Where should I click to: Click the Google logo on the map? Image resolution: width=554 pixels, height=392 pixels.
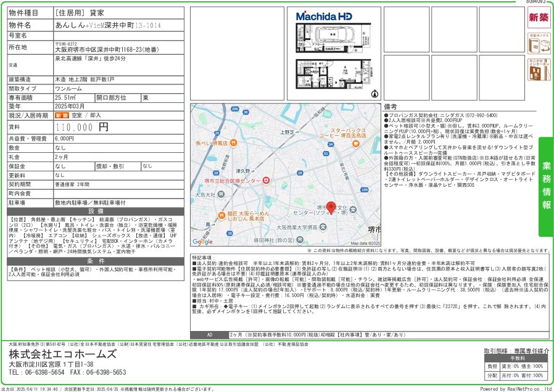tap(202, 242)
